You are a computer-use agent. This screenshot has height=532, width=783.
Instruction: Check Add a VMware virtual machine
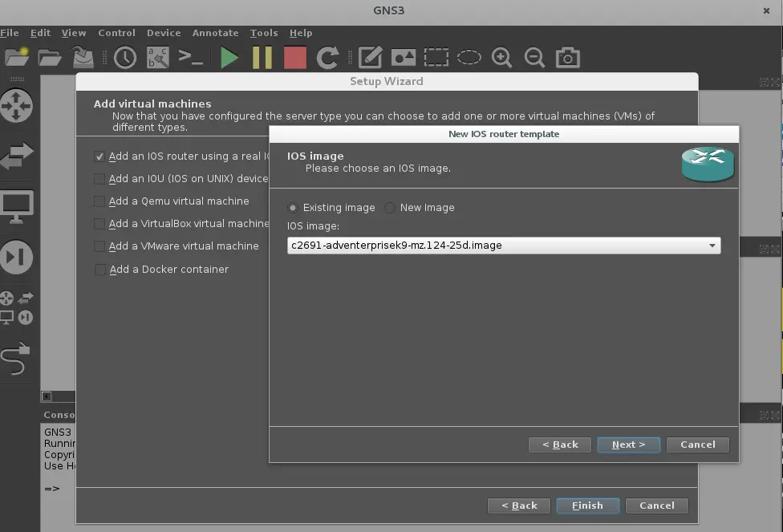[x=99, y=246]
